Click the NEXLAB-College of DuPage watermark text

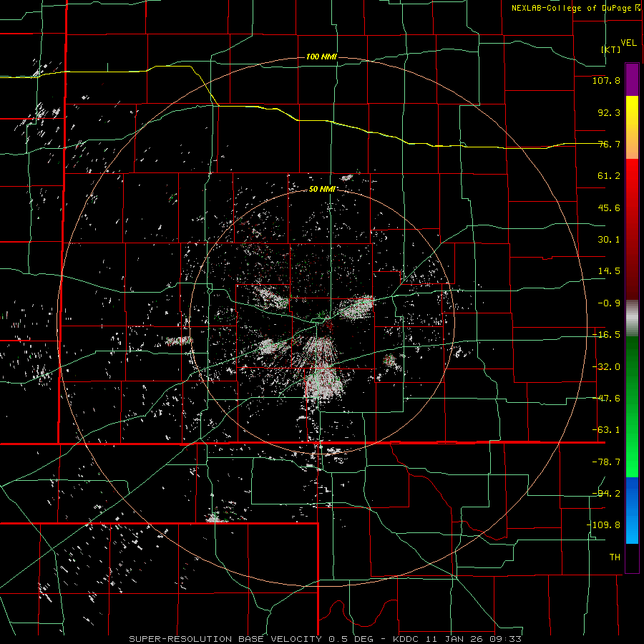(575, 8)
